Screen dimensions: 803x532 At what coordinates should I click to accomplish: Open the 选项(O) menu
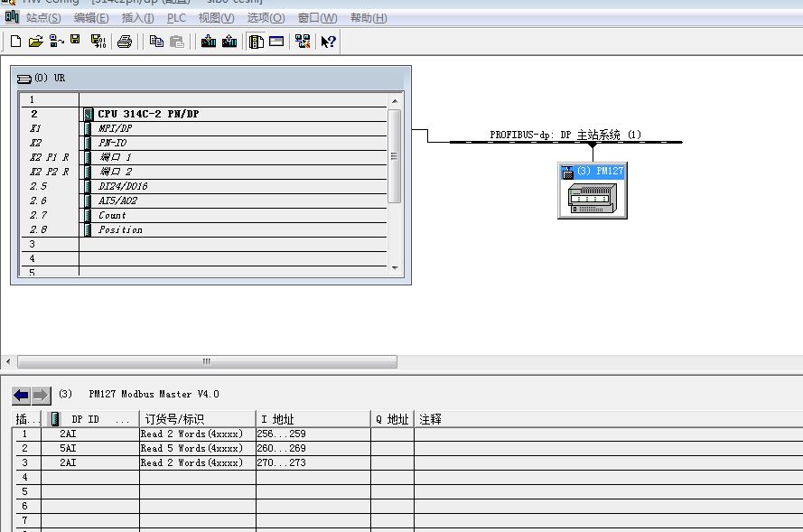(266, 18)
